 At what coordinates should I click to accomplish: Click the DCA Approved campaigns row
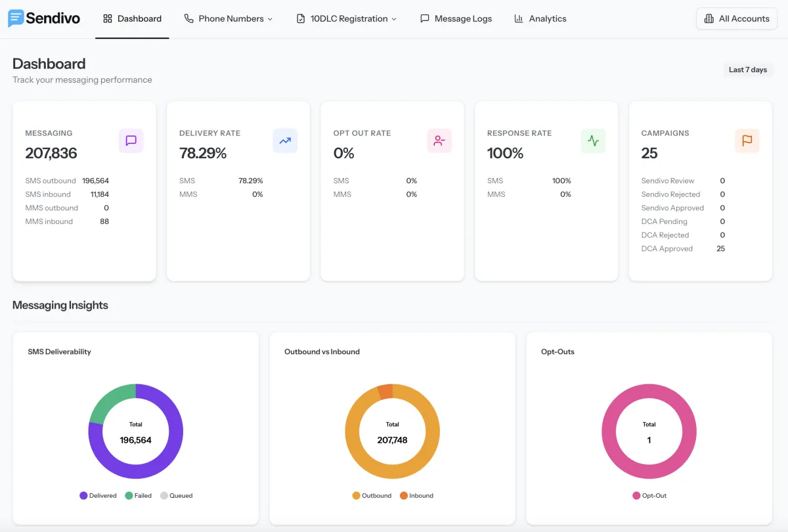683,249
